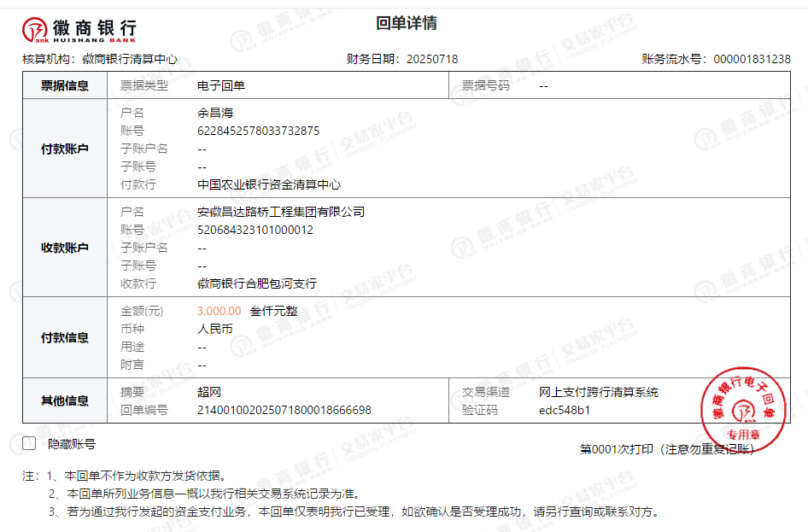Select the 票据信息 section header
The height and width of the screenshot is (532, 808).
point(65,85)
